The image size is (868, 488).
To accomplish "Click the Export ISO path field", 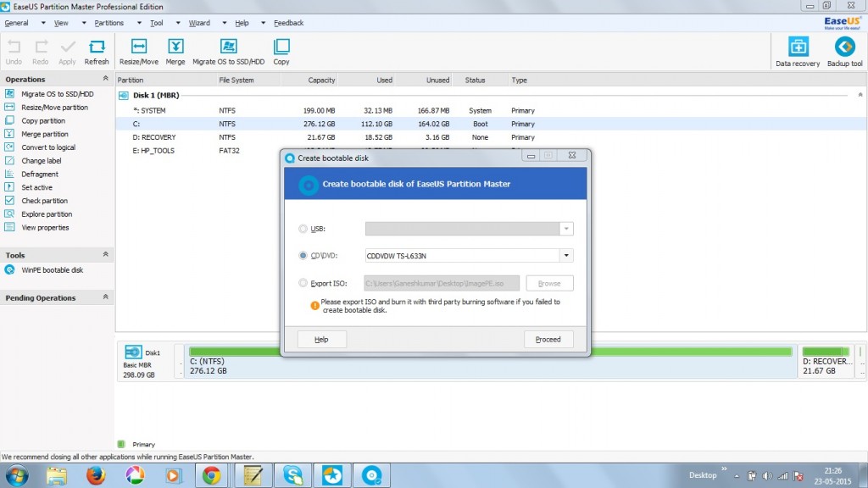I will click(442, 283).
